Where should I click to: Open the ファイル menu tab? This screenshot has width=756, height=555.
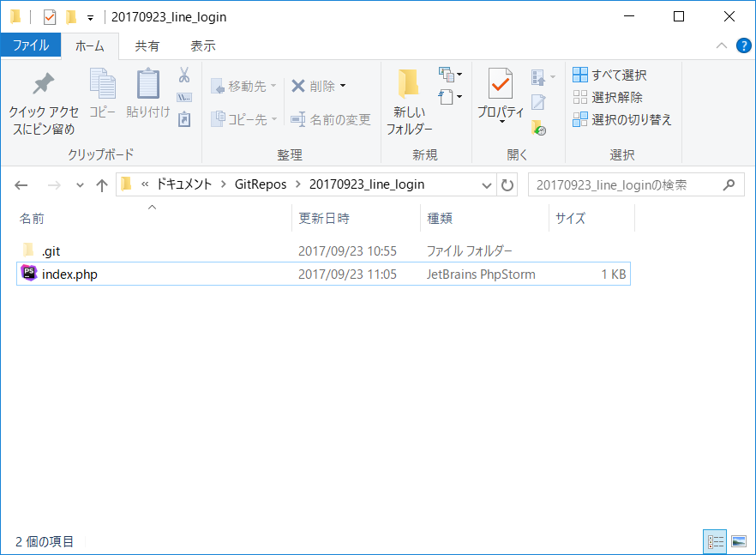click(x=31, y=45)
